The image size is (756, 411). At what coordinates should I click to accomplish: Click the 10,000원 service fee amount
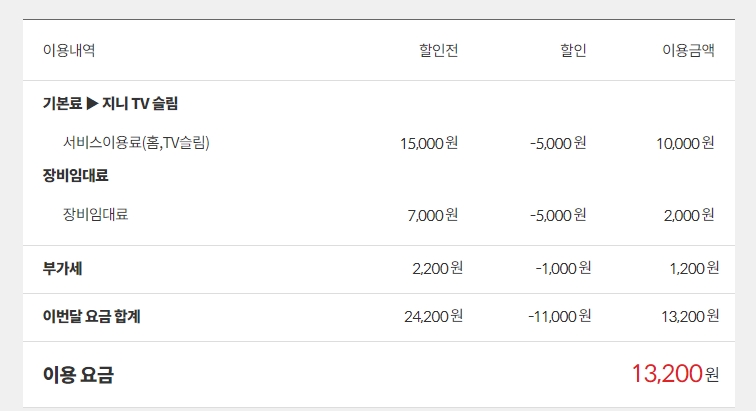[685, 143]
